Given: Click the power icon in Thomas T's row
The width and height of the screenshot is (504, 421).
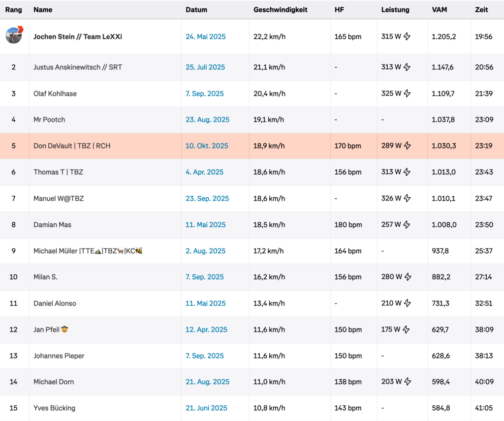Looking at the screenshot, I should coord(407,172).
